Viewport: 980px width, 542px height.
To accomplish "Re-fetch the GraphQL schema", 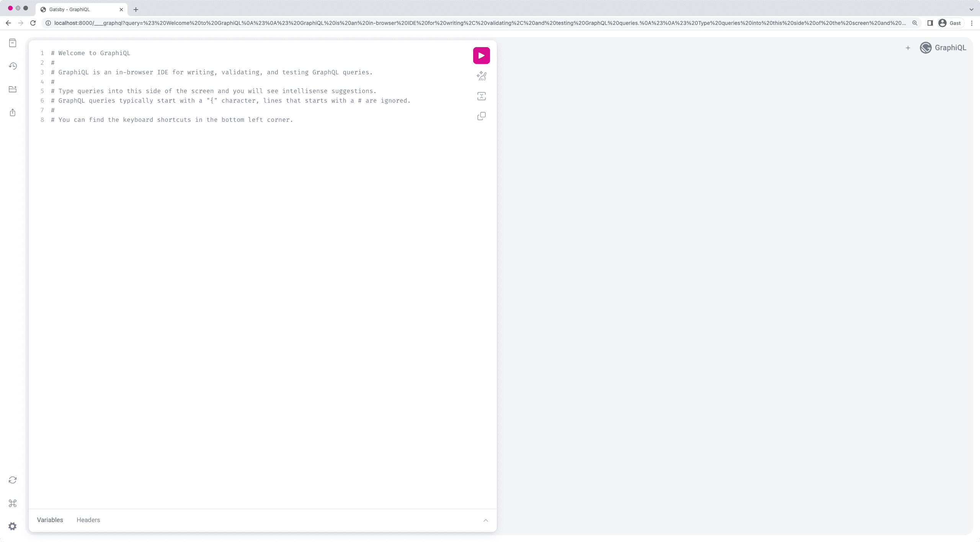I will (13, 480).
